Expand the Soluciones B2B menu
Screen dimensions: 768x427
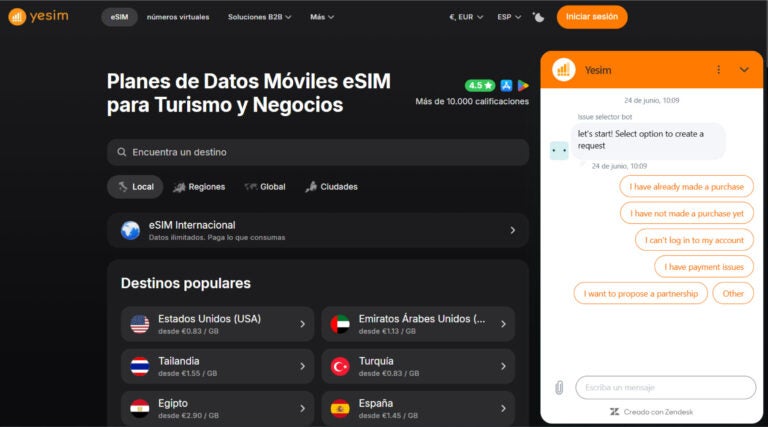[x=260, y=17]
